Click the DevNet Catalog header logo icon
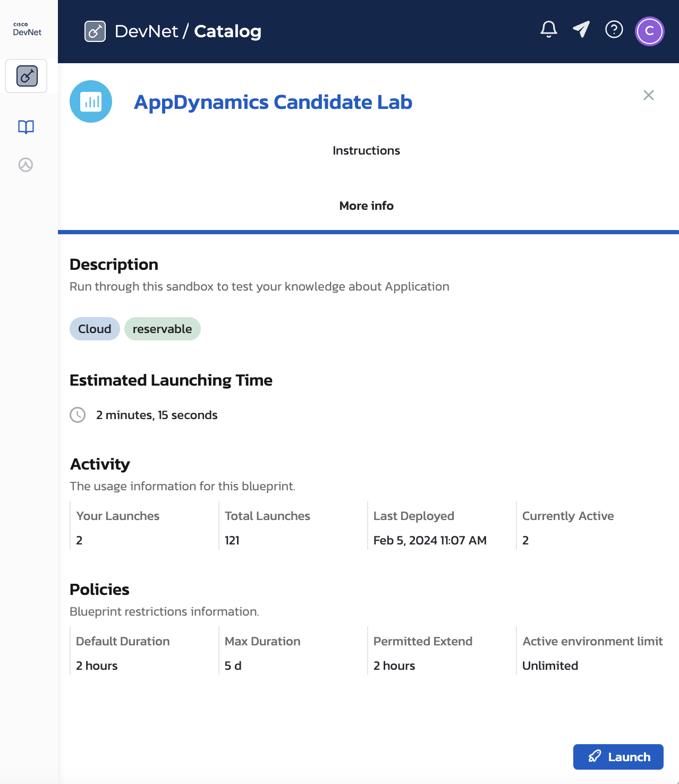 95,31
